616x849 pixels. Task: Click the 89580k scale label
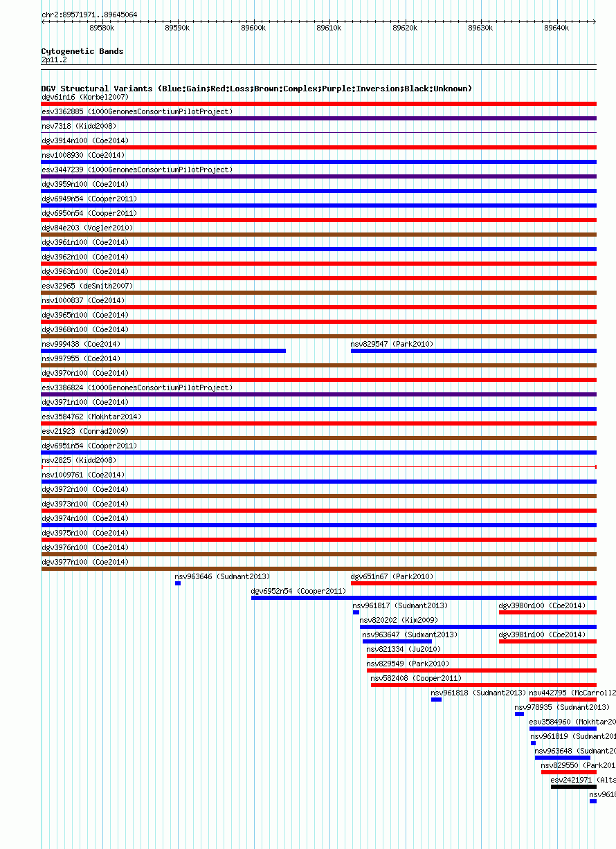coord(102,28)
